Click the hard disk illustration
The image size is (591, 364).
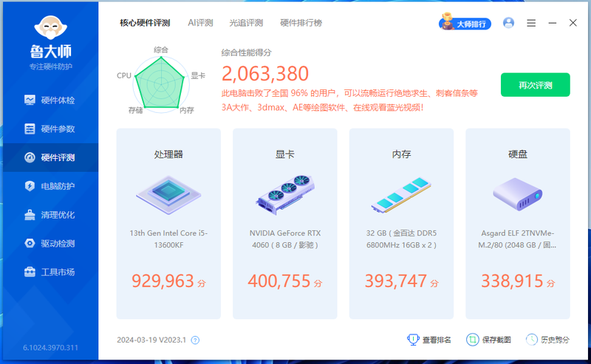pyautogui.click(x=518, y=194)
